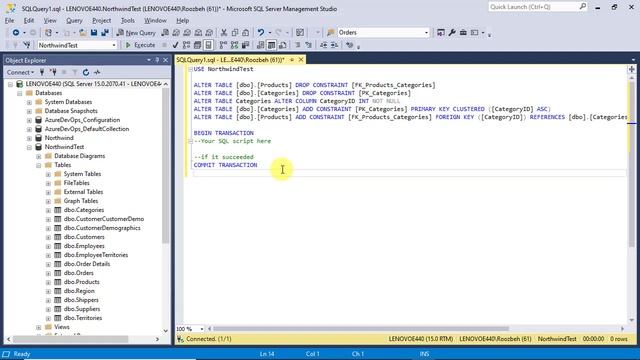The width and height of the screenshot is (640, 360).
Task: Click the Increase indent icon
Action: 335,45
